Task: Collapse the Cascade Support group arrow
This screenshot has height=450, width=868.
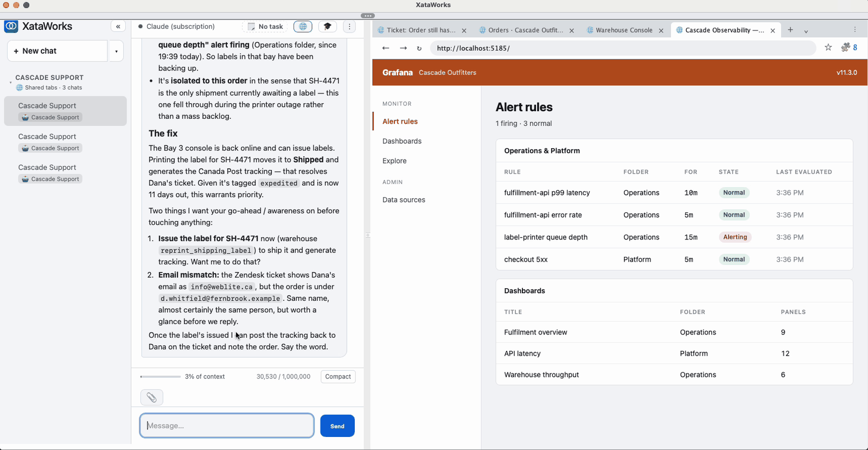Action: tap(10, 83)
